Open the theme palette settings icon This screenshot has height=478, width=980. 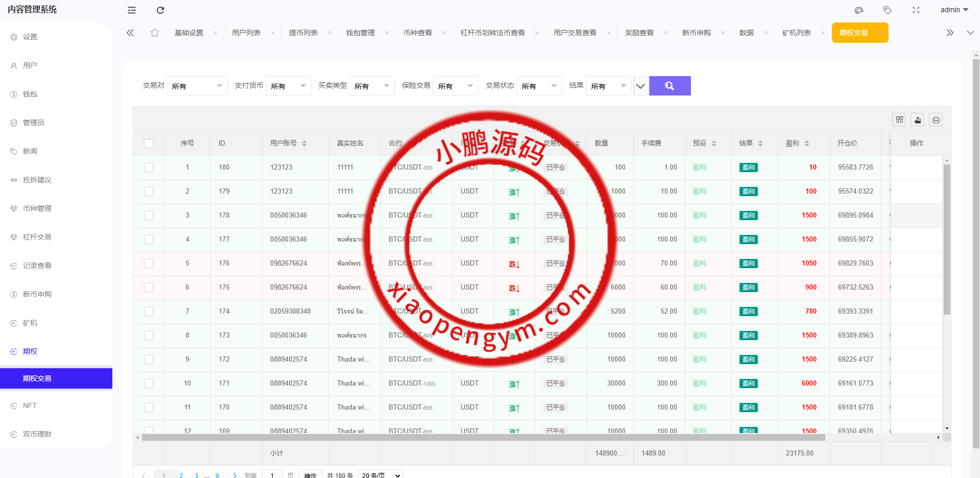click(858, 10)
